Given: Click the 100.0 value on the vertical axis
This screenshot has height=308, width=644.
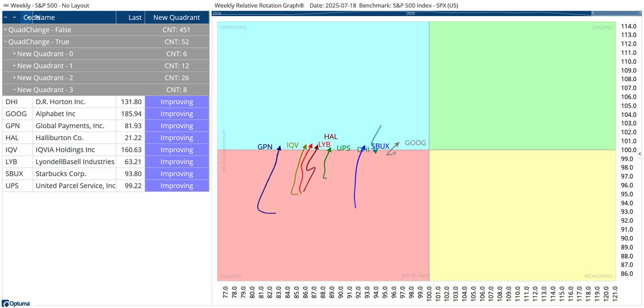Looking at the screenshot, I should [629, 150].
